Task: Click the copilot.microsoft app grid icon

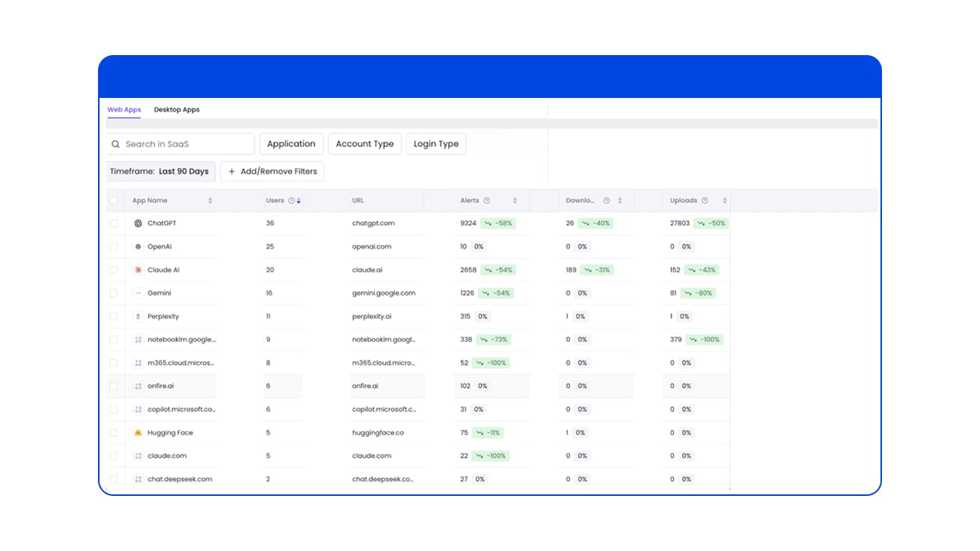Action: pyautogui.click(x=138, y=409)
